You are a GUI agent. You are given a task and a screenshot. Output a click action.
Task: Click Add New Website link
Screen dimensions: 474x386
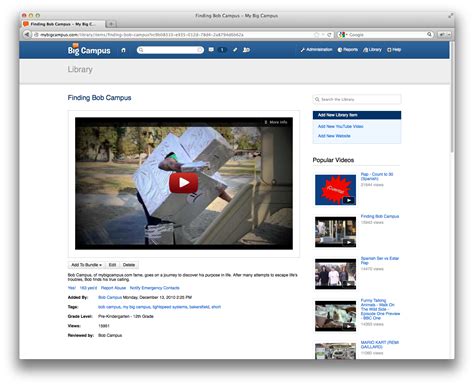(x=334, y=136)
